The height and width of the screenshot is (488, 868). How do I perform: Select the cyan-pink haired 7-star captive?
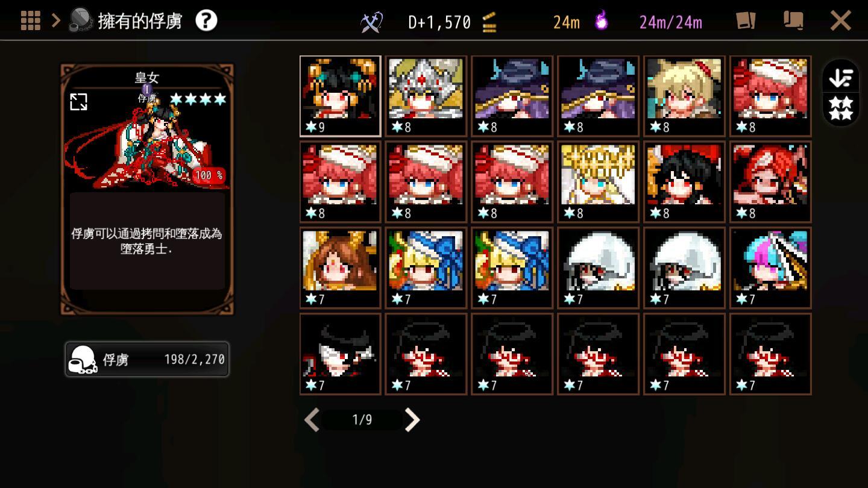click(770, 268)
